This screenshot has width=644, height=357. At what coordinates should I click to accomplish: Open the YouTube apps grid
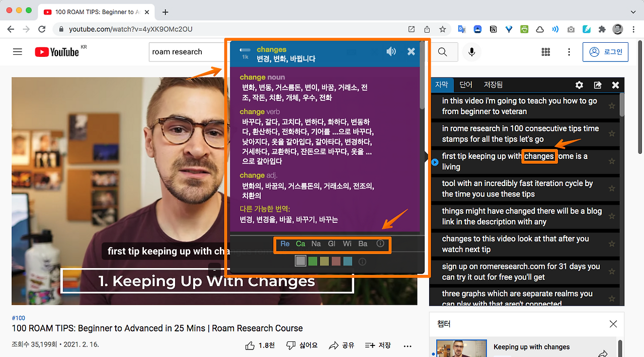[546, 52]
